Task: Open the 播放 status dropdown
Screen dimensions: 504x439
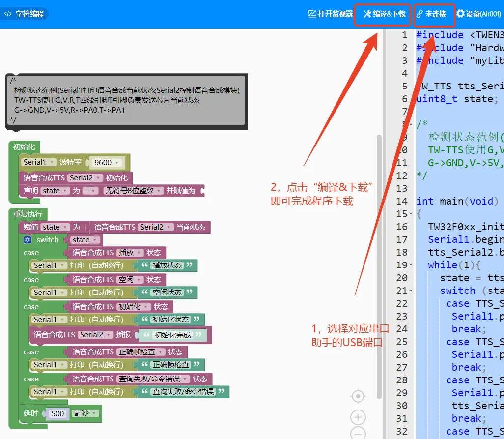Action: [130, 253]
